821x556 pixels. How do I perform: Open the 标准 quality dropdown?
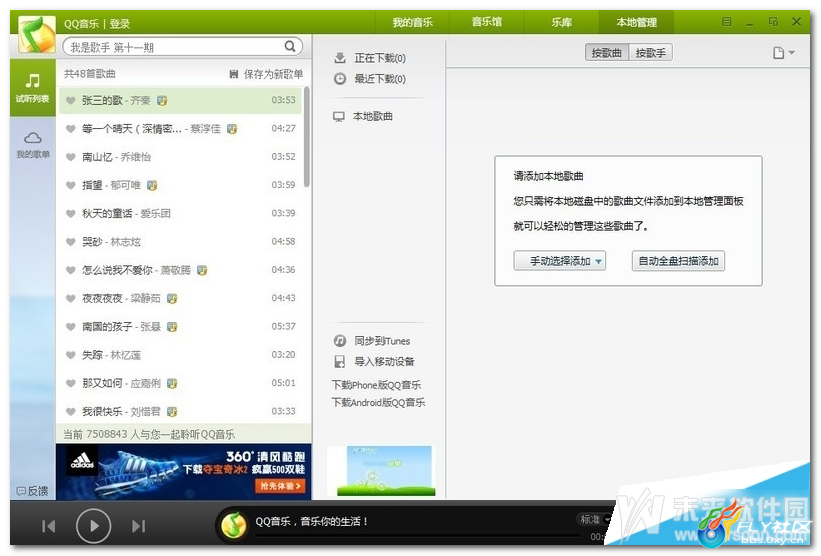(x=594, y=519)
